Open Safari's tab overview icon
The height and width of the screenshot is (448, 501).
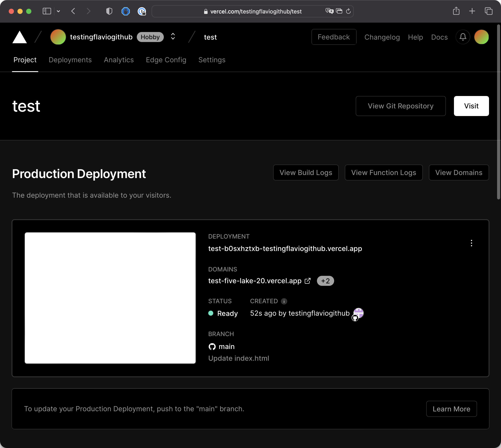(488, 11)
